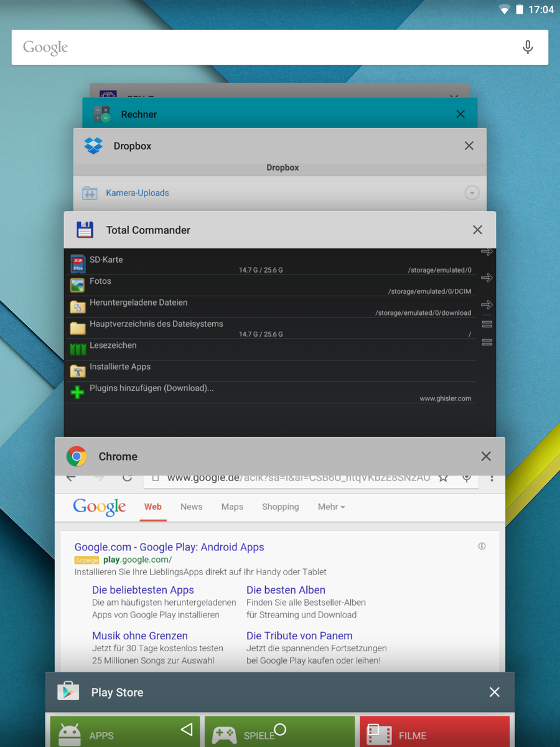Open Google Play: Android Apps result
The width and height of the screenshot is (560, 747).
(169, 547)
